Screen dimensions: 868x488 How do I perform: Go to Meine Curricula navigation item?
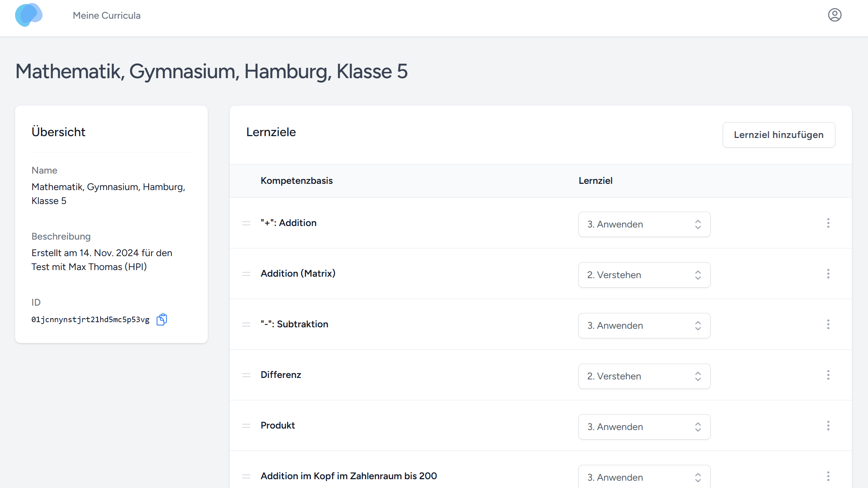[106, 15]
